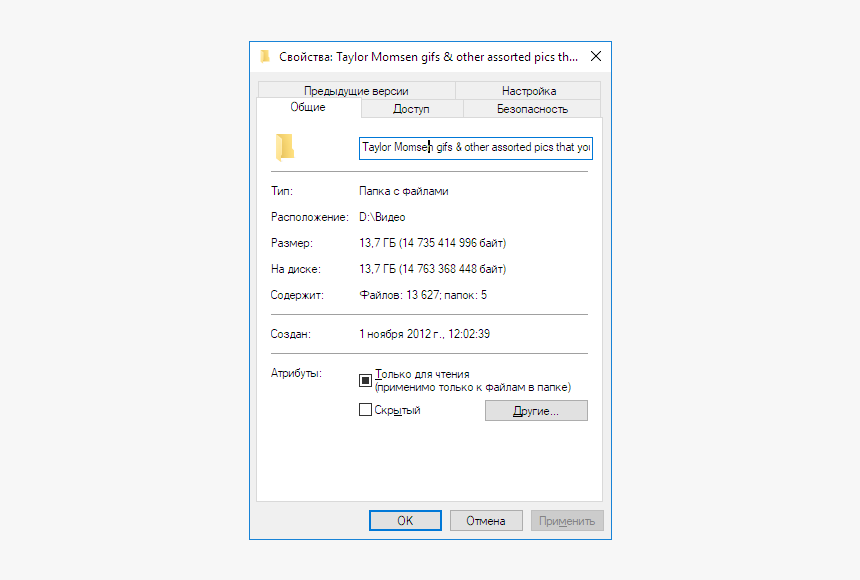Confirm with the OK button
This screenshot has width=860, height=580.
405,520
